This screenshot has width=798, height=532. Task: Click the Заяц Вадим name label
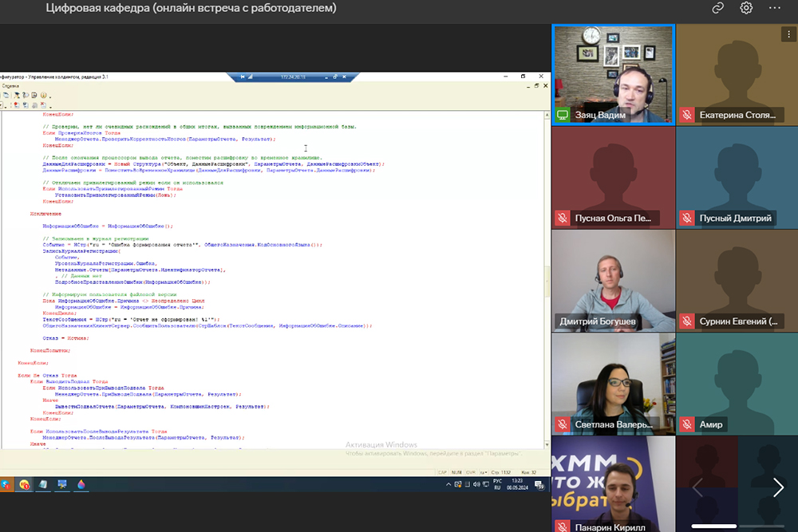click(x=599, y=115)
